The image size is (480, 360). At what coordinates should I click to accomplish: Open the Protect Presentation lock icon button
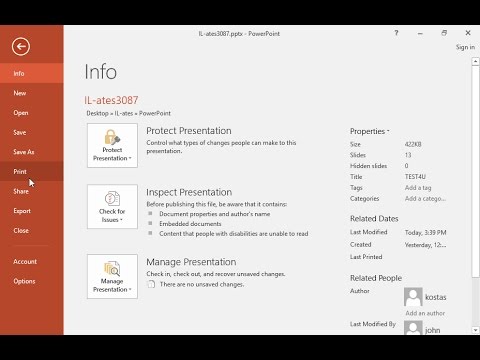[x=112, y=145]
